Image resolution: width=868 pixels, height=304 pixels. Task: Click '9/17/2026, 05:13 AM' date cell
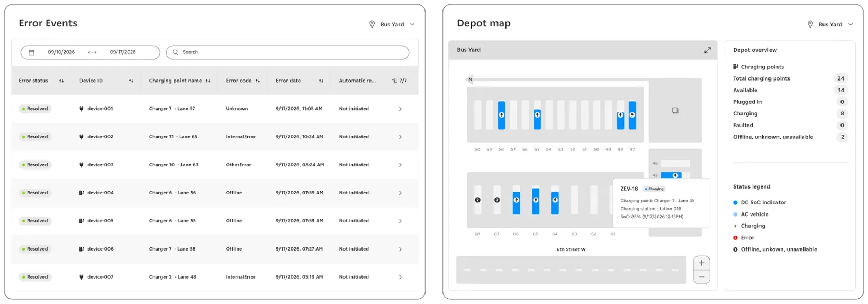tap(299, 277)
